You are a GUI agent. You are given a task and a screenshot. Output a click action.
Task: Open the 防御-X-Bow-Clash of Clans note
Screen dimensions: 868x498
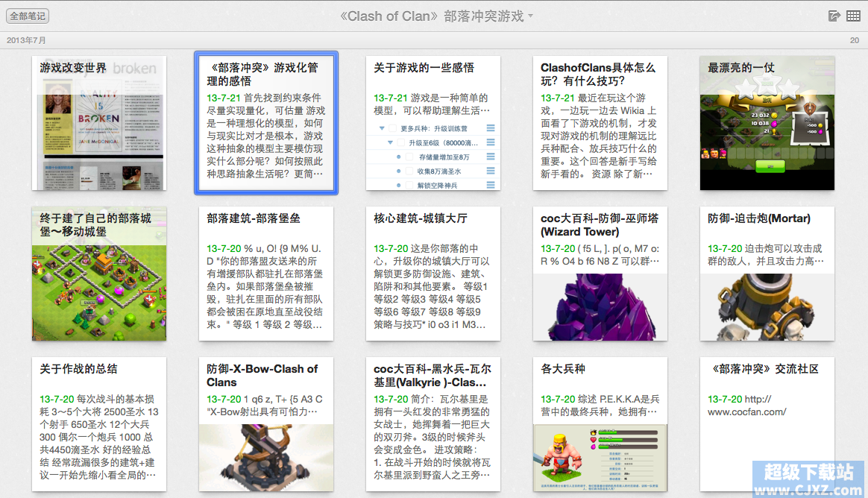pos(266,424)
